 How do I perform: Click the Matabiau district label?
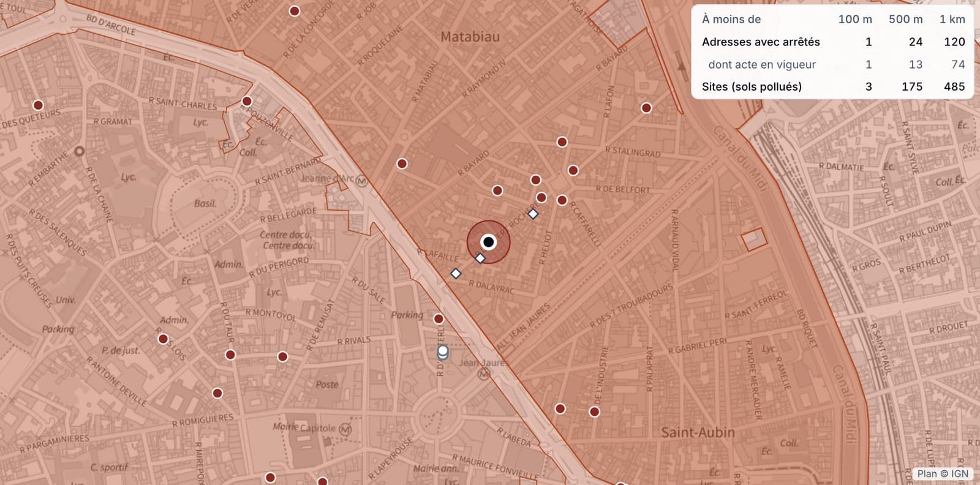[x=470, y=37]
